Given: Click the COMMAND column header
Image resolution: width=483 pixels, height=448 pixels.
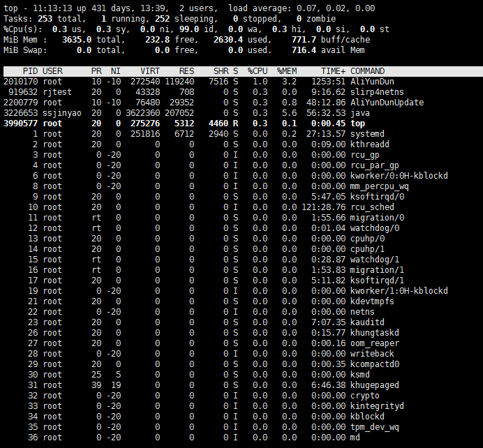Looking at the screenshot, I should click(x=368, y=71).
